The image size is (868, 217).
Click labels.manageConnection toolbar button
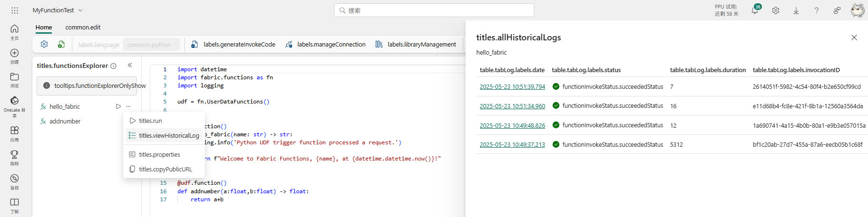coord(325,44)
